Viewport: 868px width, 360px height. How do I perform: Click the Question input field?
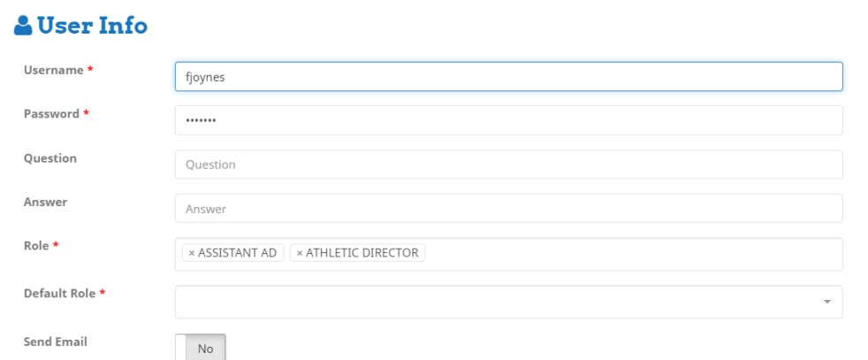(508, 165)
